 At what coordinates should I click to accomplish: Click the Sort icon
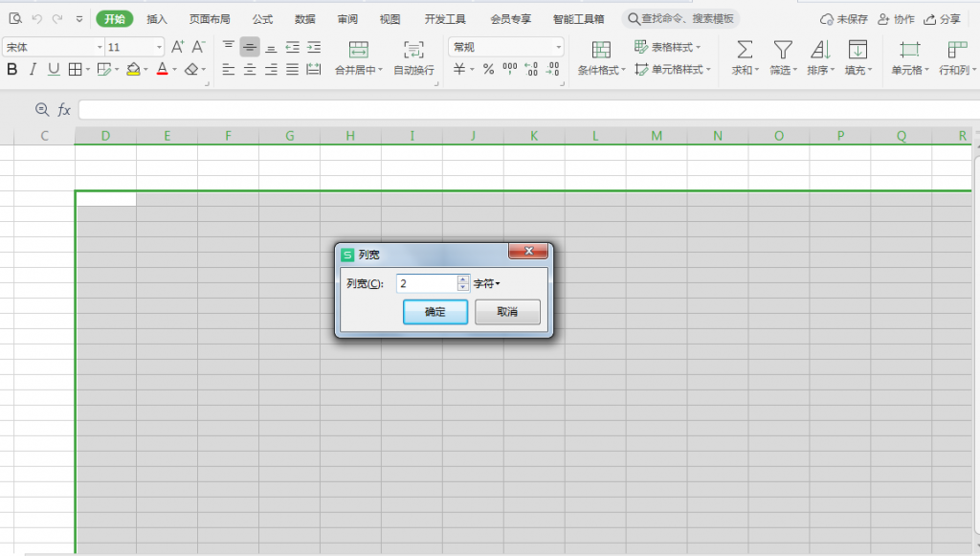pyautogui.click(x=820, y=50)
